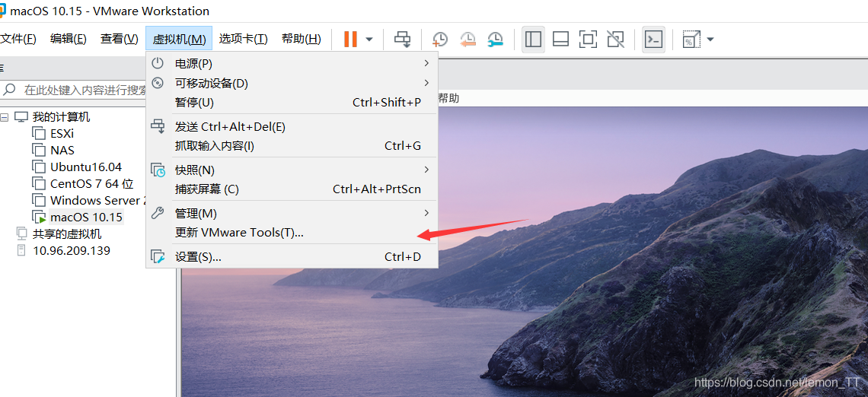Click the library search input field
This screenshot has width=868, height=397.
click(84, 90)
